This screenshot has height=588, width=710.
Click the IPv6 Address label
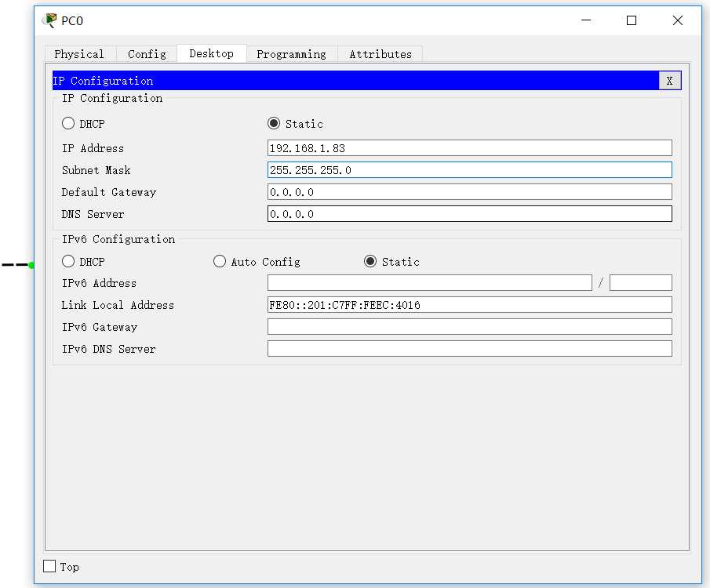click(x=99, y=283)
